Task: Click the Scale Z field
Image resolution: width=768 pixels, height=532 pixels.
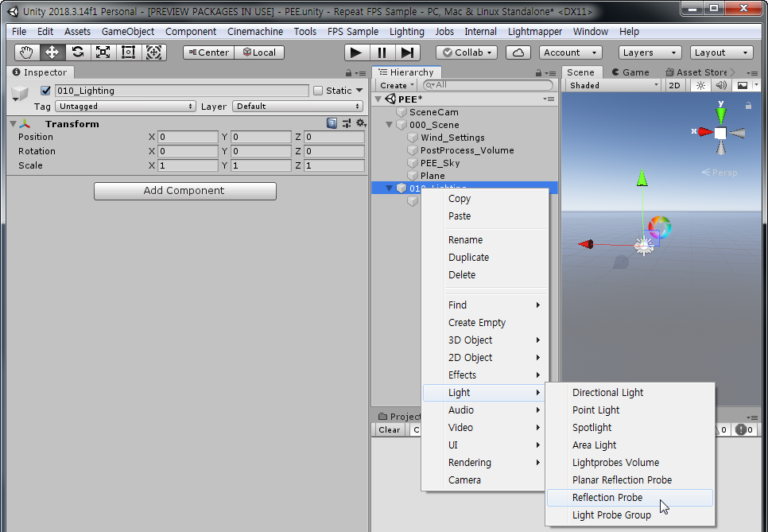Action: 334,165
